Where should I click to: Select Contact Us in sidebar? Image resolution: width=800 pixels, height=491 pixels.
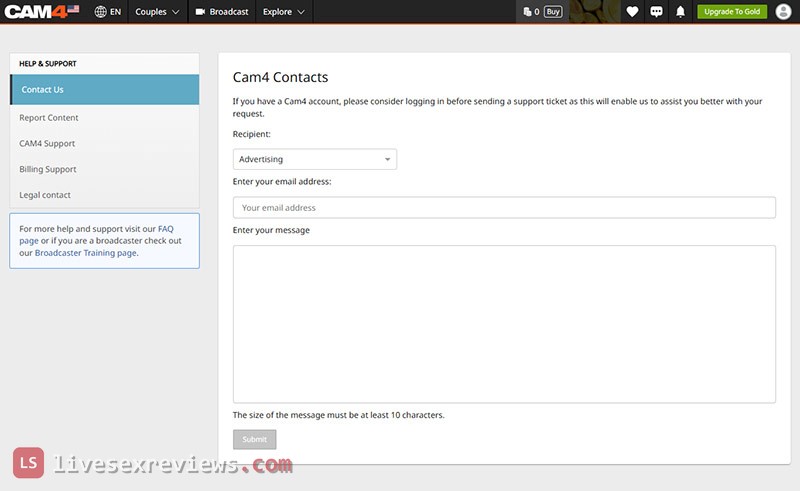tap(105, 90)
